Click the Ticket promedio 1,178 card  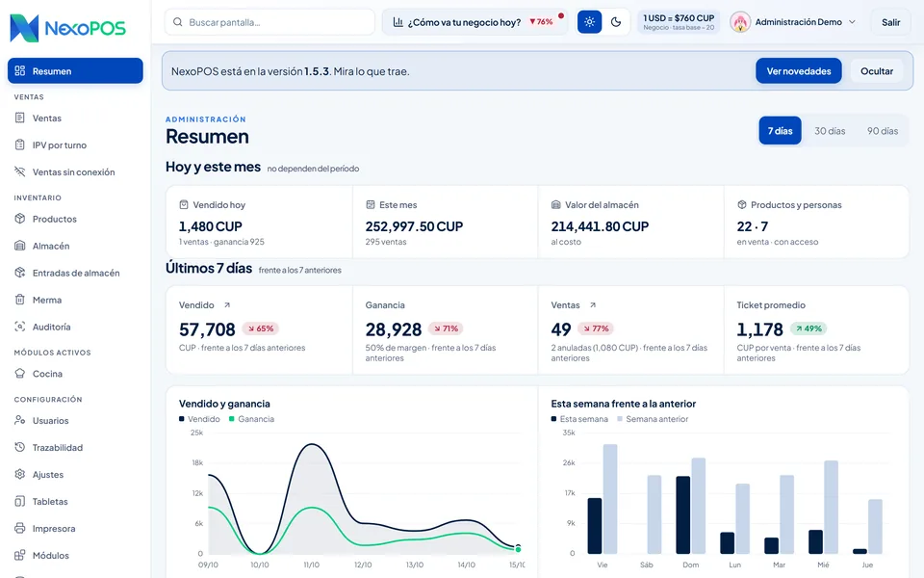[816, 329]
